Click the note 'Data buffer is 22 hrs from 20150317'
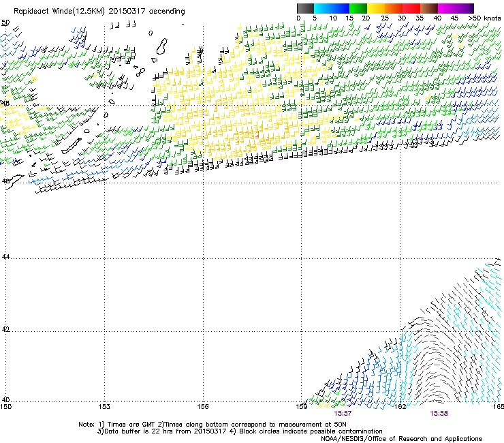The width and height of the screenshot is (504, 443). coord(166,431)
